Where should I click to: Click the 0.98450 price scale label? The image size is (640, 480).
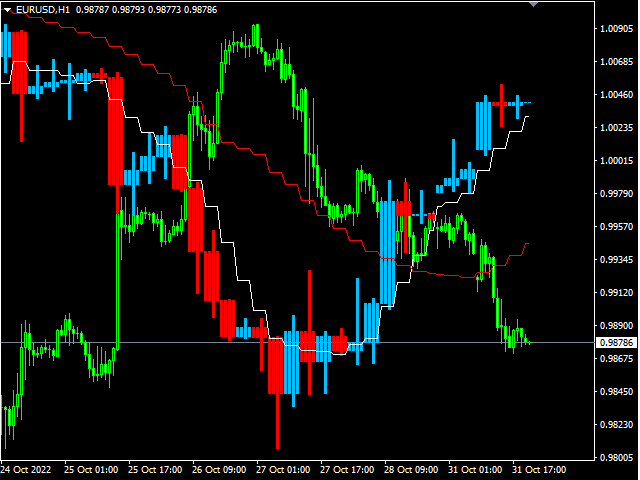616,391
